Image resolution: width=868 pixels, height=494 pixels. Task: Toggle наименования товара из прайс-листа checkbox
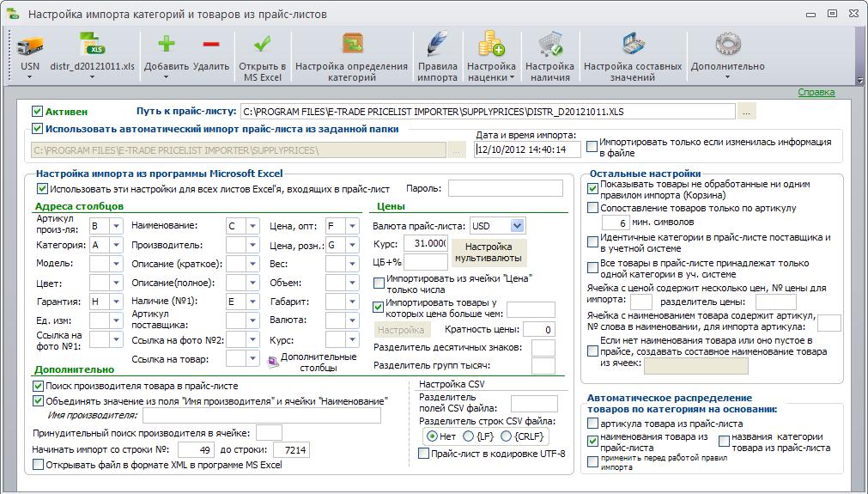click(x=592, y=441)
